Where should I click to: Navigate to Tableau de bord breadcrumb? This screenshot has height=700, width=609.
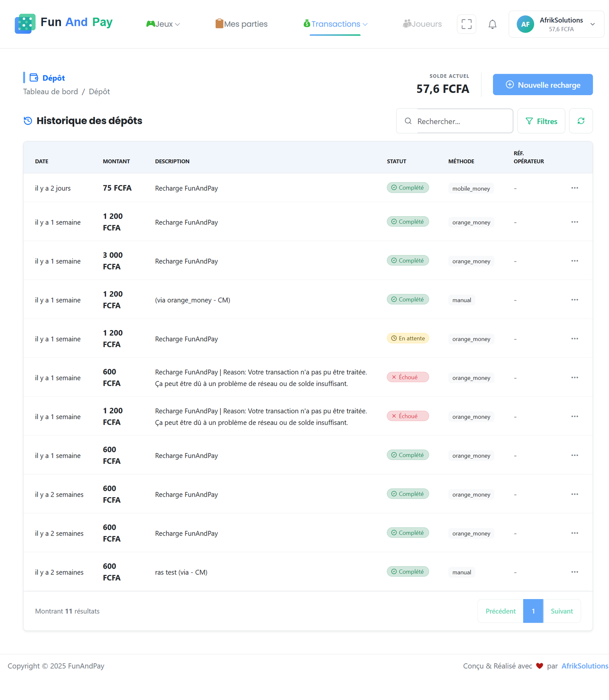(x=50, y=91)
